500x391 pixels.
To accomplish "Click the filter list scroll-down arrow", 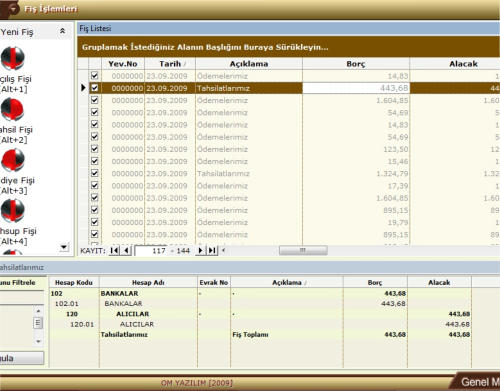I will coord(38,341).
